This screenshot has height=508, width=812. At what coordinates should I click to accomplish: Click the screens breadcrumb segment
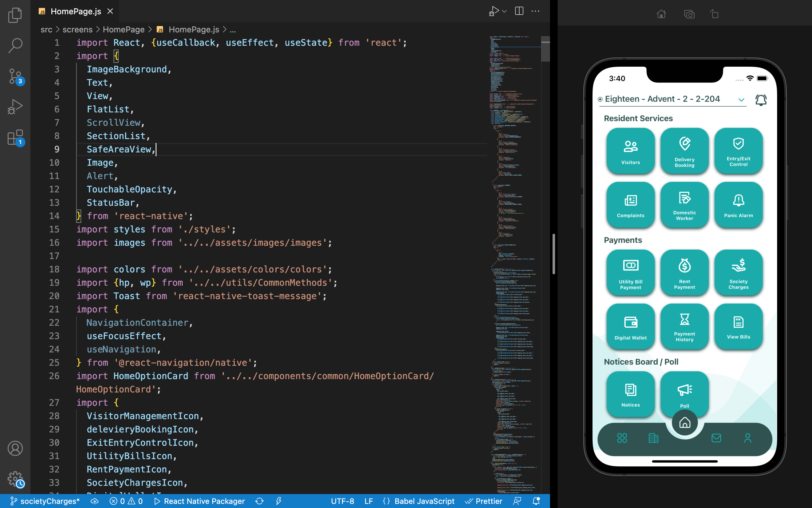click(77, 30)
